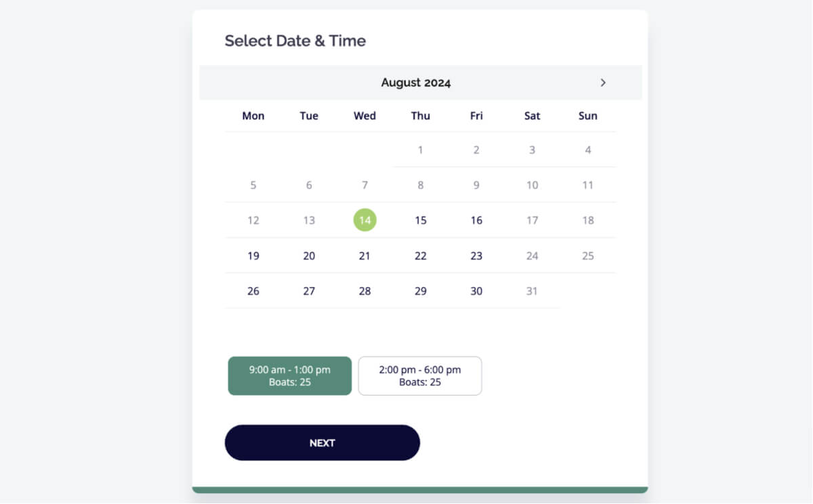Viewport: 813px width, 504px height.
Task: Select the highlighted date 14
Action: pos(365,220)
